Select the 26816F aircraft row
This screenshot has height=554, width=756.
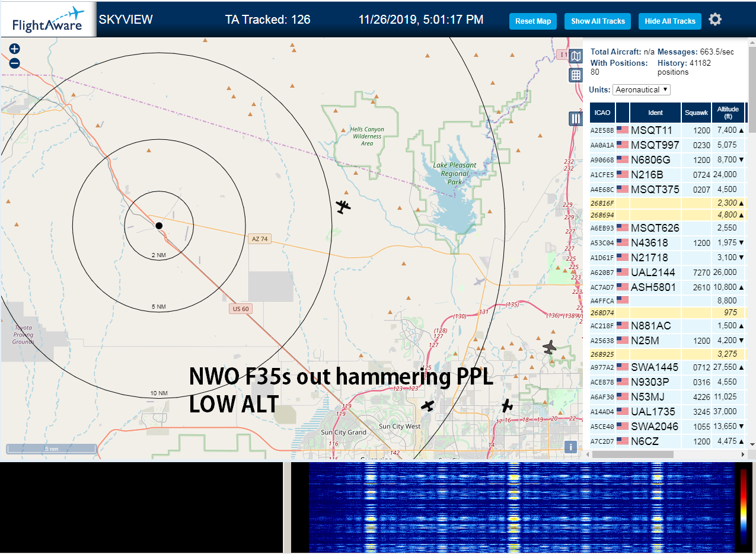tap(667, 203)
